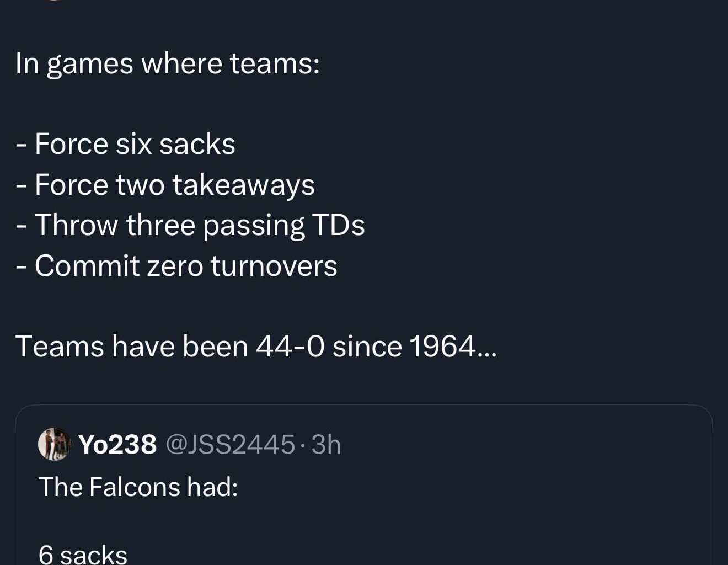Click the text 'The Falcons had:'
The width and height of the screenshot is (728, 565).
click(138, 487)
